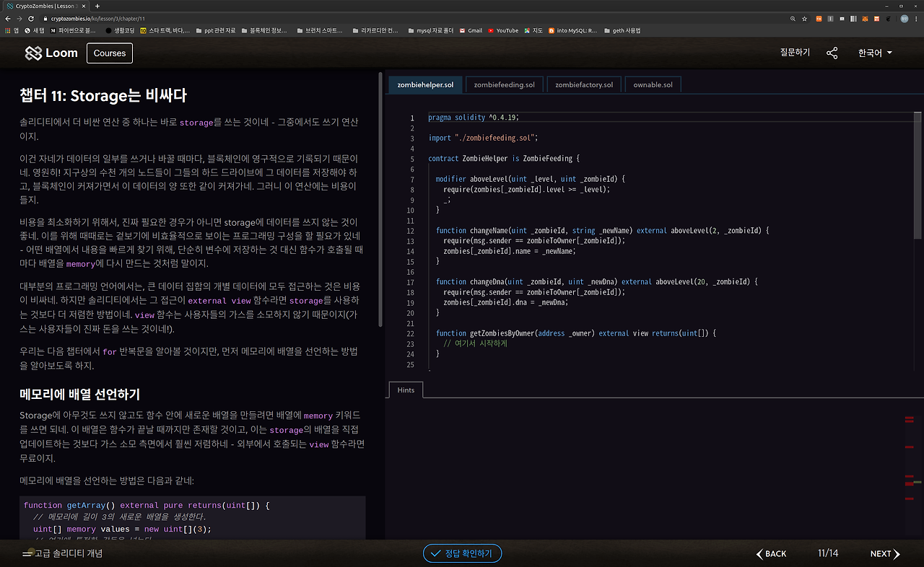Click the 'import "./zombiefeeding.sol";' line
This screenshot has width=924, height=567.
point(483,138)
